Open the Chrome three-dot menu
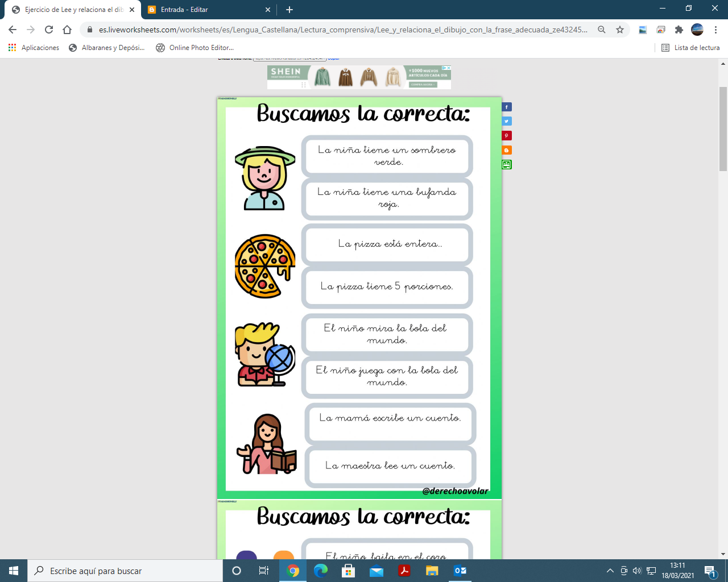 pos(715,30)
